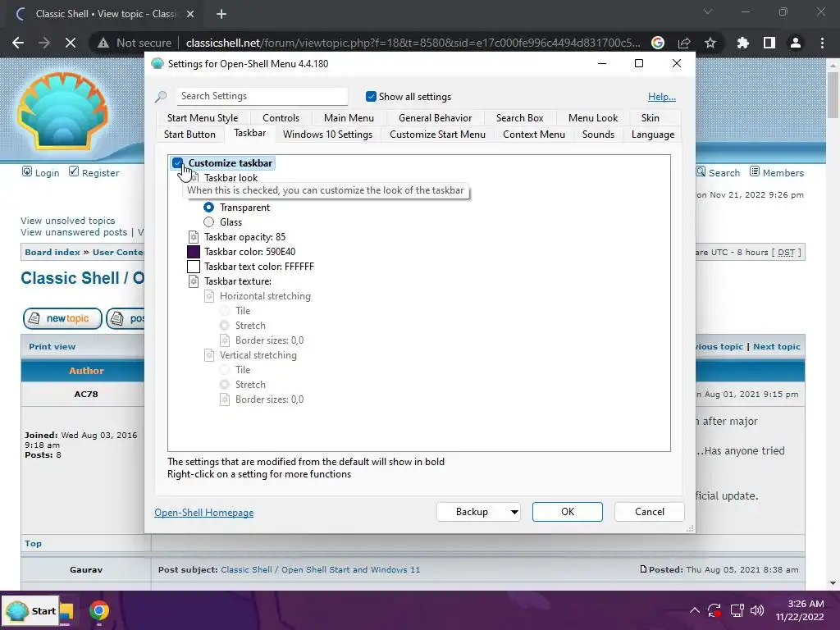Open Chrome three-dot menu
The width and height of the screenshot is (840, 630).
pos(822,43)
